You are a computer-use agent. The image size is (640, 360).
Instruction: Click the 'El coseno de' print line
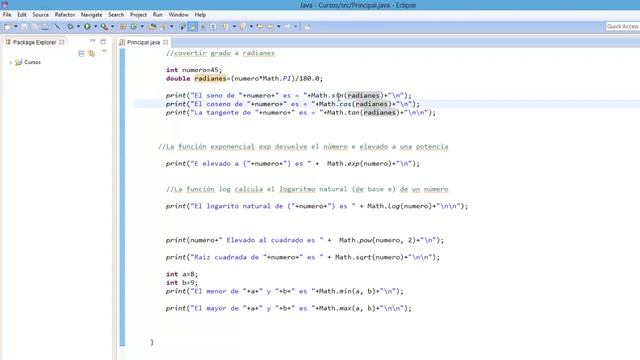[293, 104]
